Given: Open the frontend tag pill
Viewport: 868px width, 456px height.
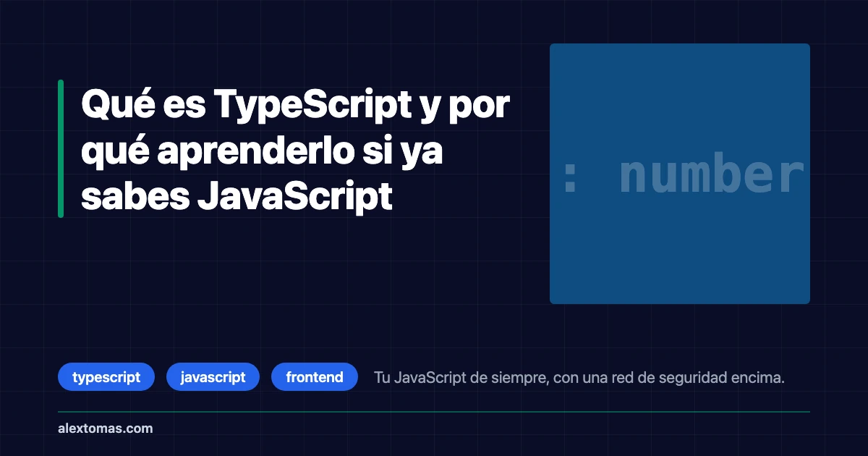Looking at the screenshot, I should point(315,377).
